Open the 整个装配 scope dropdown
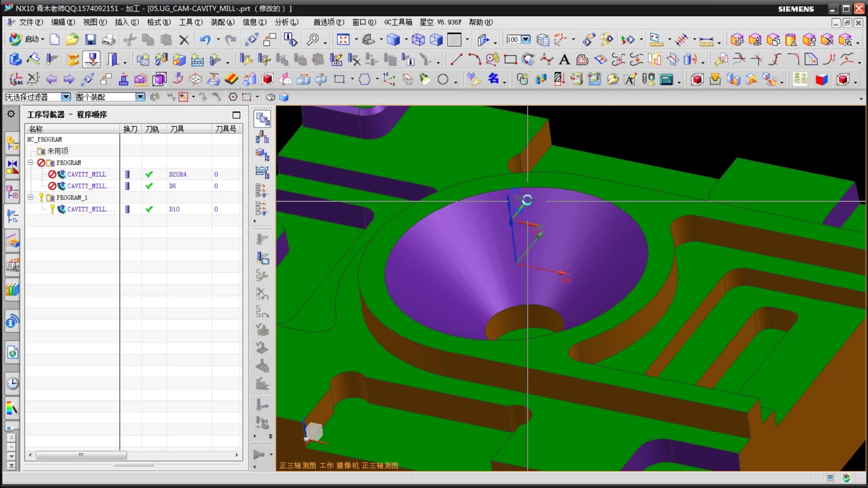The image size is (868, 488). [x=140, y=97]
